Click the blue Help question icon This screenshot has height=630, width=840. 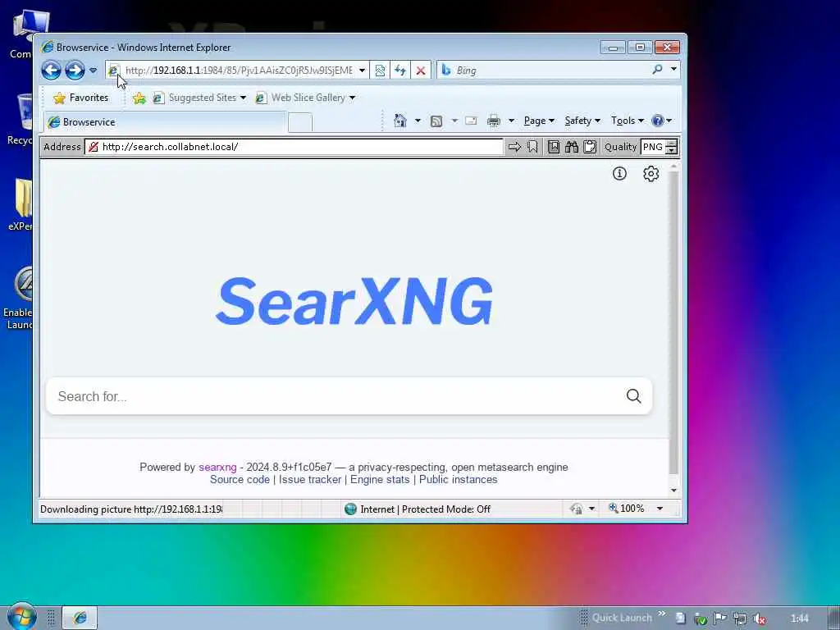tap(657, 121)
